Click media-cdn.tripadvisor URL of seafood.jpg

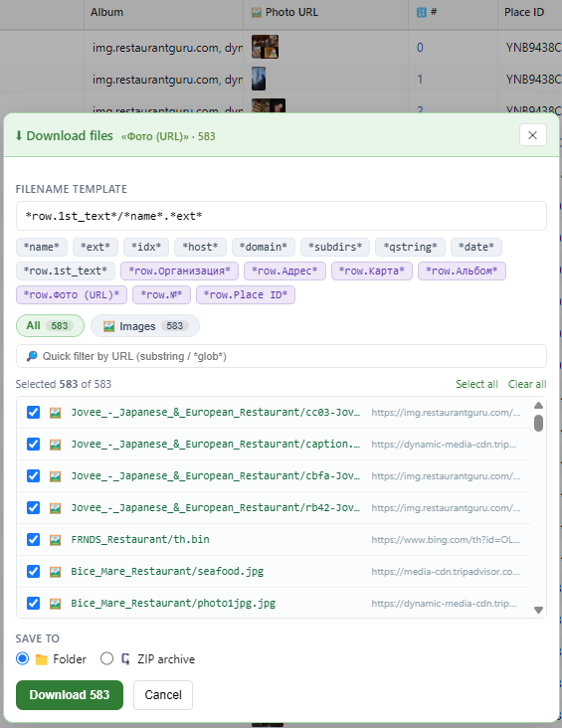pyautogui.click(x=446, y=572)
